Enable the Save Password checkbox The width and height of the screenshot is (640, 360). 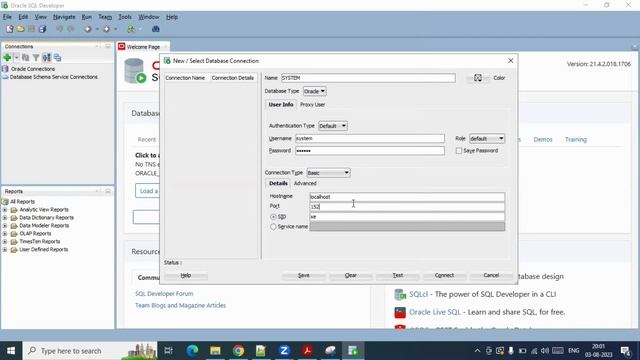(x=459, y=151)
